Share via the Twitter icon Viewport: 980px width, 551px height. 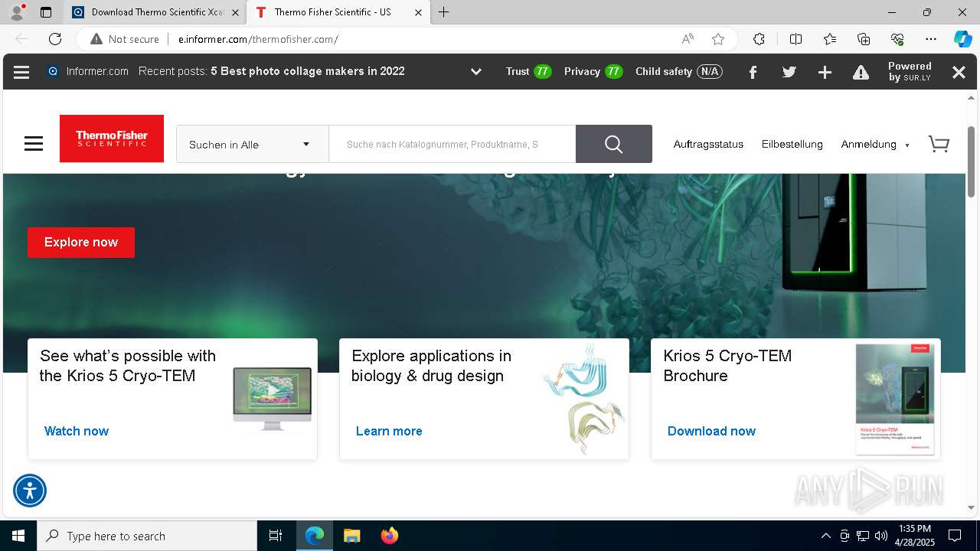[789, 72]
